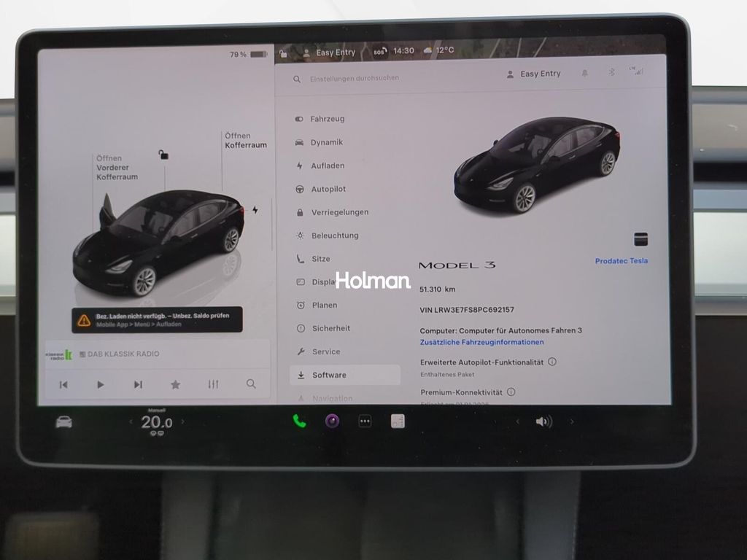Tap the DAB Klassik Radio station title
This screenshot has width=747, height=560.
coord(123,354)
